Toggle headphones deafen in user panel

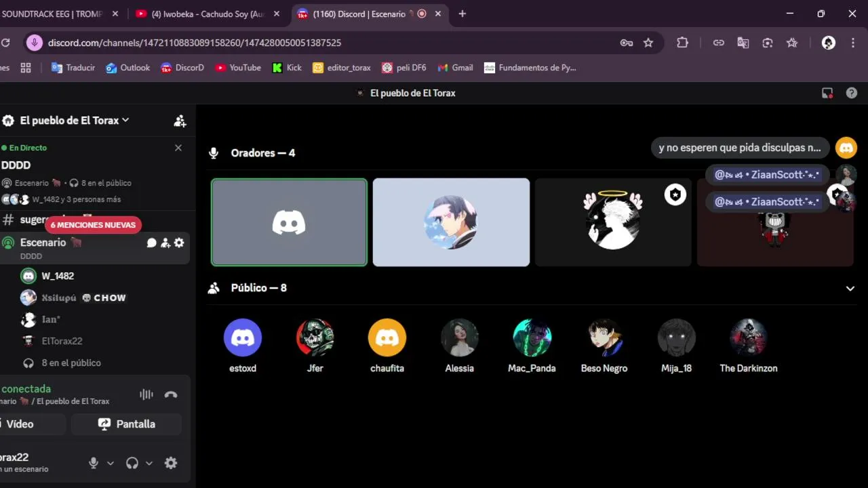pyautogui.click(x=132, y=463)
